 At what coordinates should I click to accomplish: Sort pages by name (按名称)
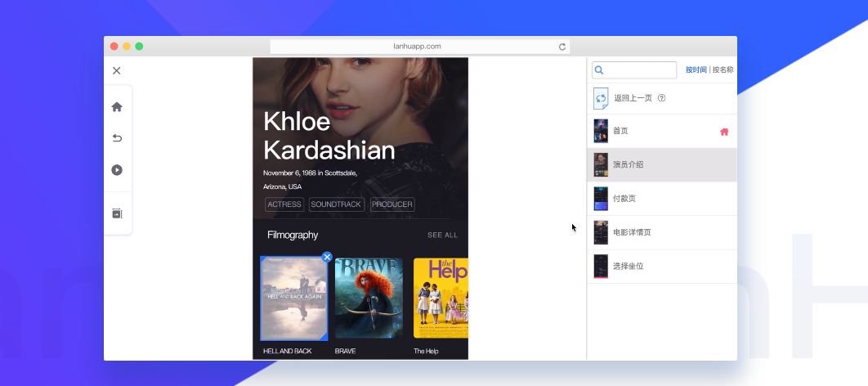point(723,70)
